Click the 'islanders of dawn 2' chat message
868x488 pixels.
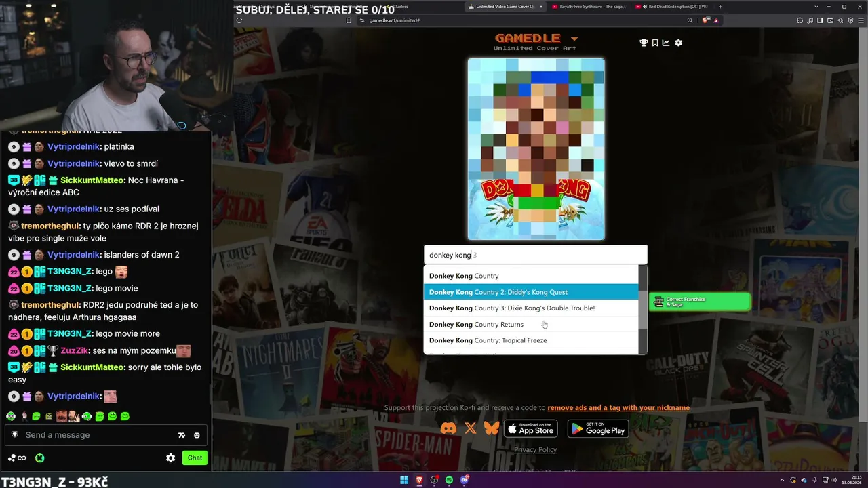coord(141,255)
